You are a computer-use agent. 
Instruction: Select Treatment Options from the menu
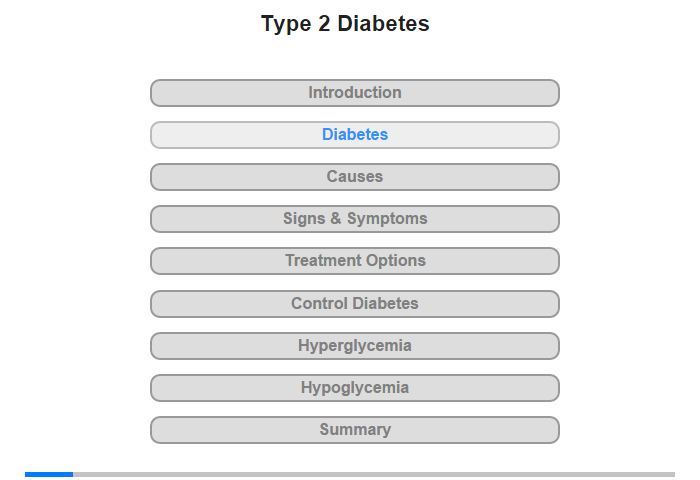354,261
